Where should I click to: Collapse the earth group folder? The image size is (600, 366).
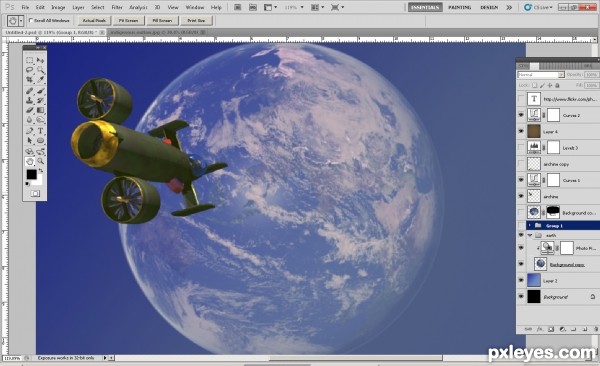point(530,235)
